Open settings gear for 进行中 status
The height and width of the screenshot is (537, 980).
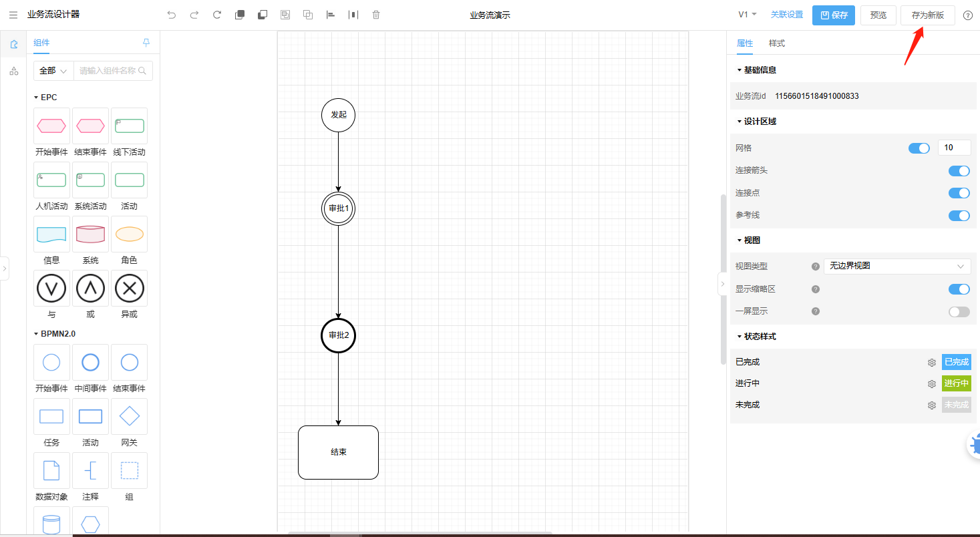[932, 384]
